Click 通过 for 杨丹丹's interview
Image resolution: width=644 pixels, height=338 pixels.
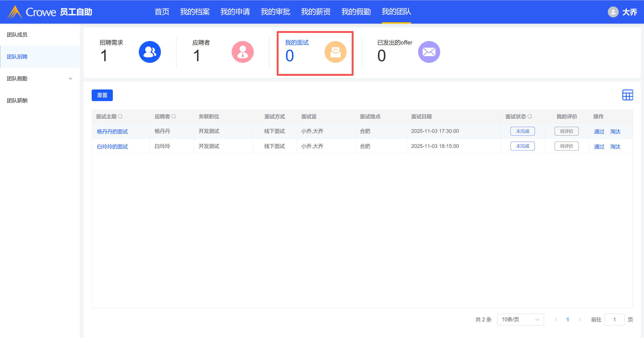pos(599,131)
